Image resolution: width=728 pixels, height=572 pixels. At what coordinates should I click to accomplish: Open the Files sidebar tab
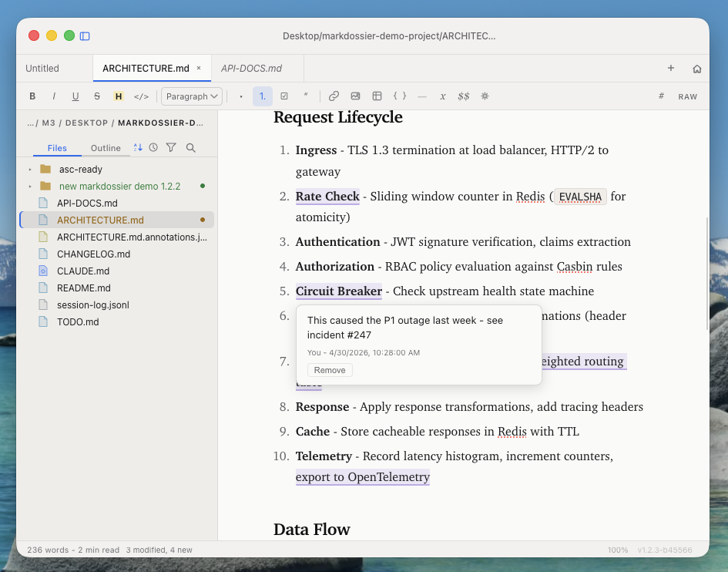(x=57, y=148)
